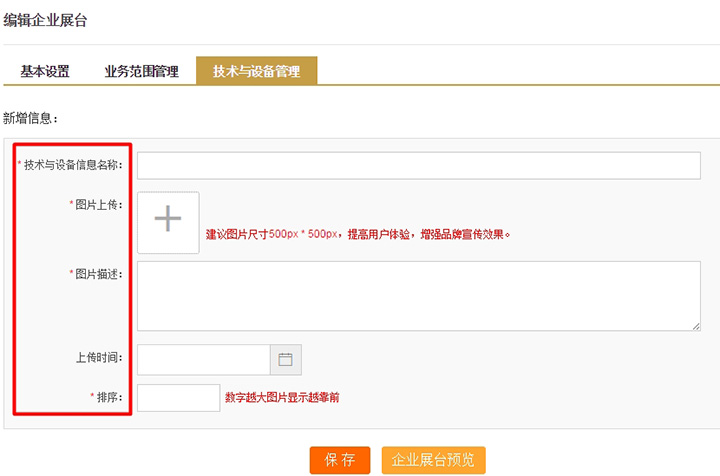Click inside the 图片描述 text area

tap(418, 296)
